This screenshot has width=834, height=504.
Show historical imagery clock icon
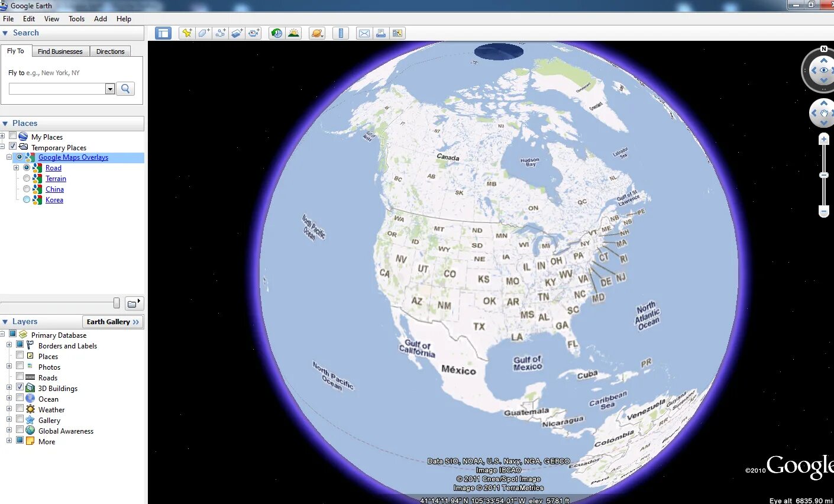(x=276, y=33)
